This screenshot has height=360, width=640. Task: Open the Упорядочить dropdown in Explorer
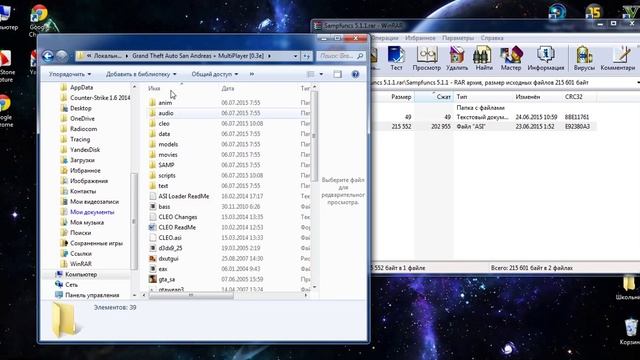(x=70, y=74)
